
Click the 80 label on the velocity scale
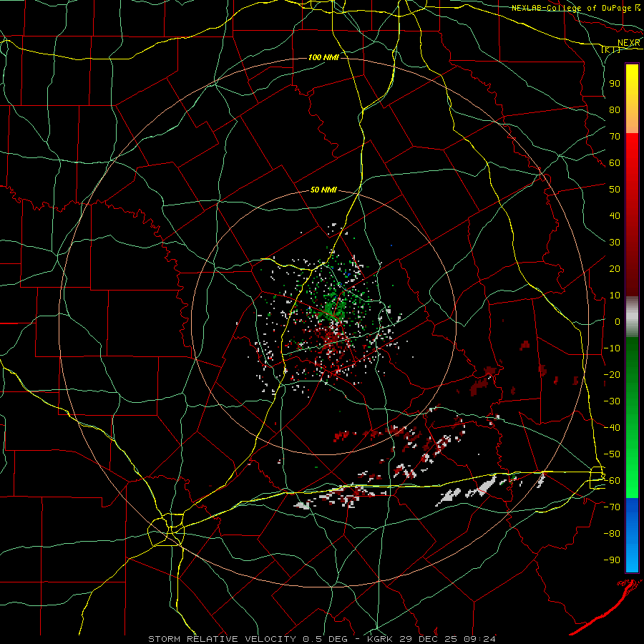click(x=615, y=109)
